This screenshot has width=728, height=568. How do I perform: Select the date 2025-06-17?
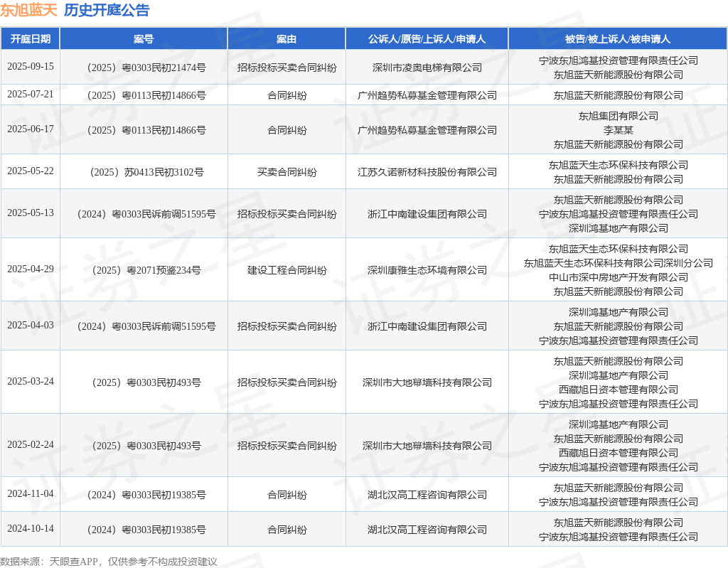pyautogui.click(x=31, y=129)
